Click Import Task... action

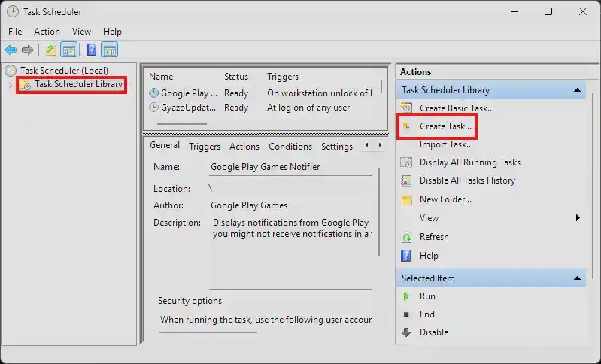pos(446,144)
